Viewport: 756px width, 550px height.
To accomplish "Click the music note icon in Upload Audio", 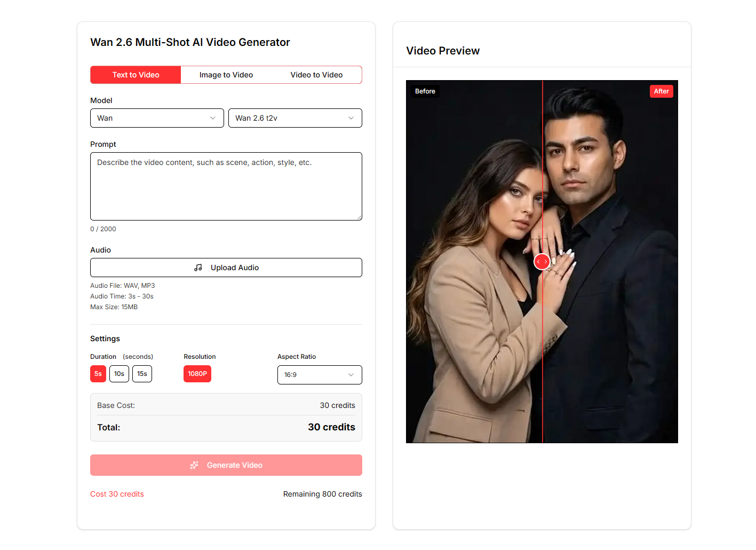I will point(198,267).
